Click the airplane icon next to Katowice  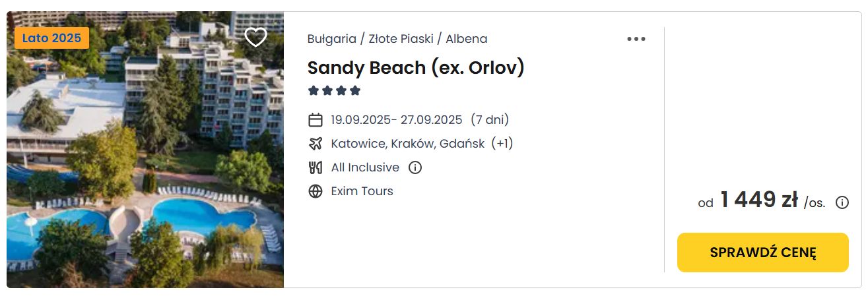point(316,143)
